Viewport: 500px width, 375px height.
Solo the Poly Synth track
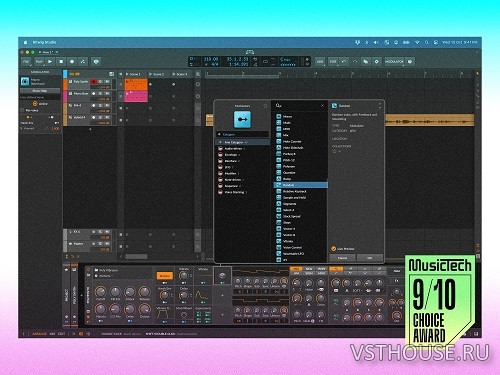pos(101,82)
